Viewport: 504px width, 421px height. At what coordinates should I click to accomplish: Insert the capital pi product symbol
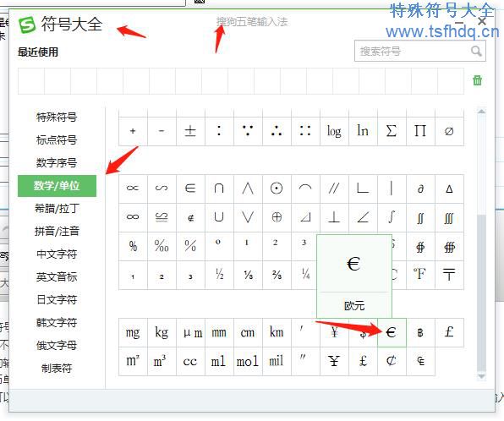click(x=420, y=131)
